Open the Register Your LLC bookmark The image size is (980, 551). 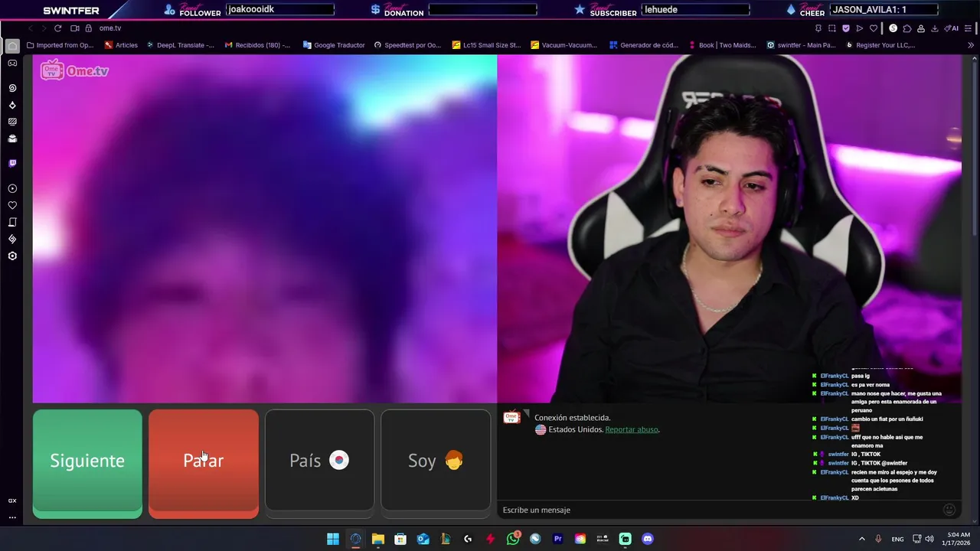tap(880, 45)
